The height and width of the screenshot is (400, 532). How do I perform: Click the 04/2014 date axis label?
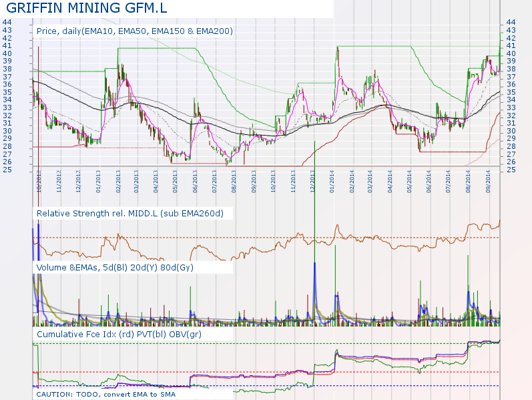point(390,182)
